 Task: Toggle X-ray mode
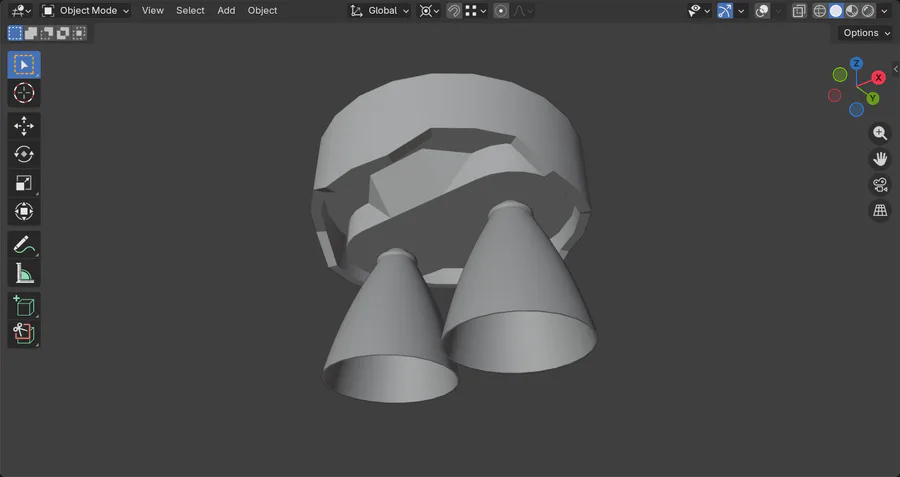click(798, 10)
